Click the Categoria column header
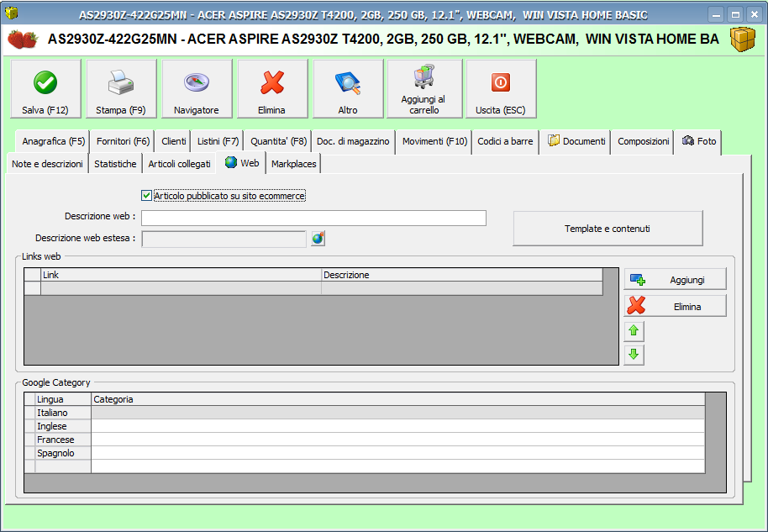Image resolution: width=768 pixels, height=532 pixels. click(397, 399)
